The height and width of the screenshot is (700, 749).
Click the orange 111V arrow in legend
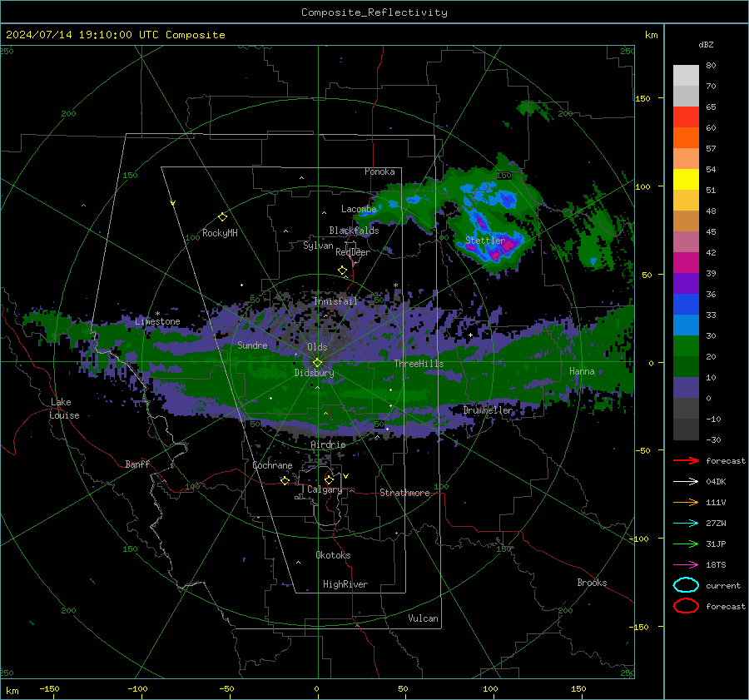point(686,502)
